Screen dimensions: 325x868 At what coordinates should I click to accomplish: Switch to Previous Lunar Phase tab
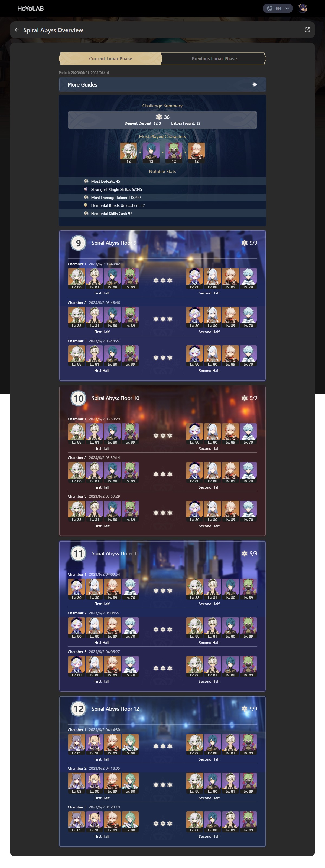(214, 59)
